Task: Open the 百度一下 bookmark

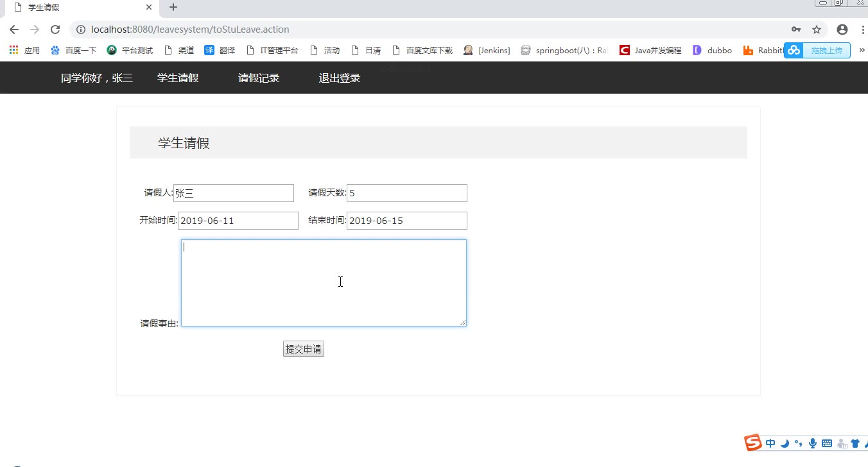Action: [x=73, y=50]
